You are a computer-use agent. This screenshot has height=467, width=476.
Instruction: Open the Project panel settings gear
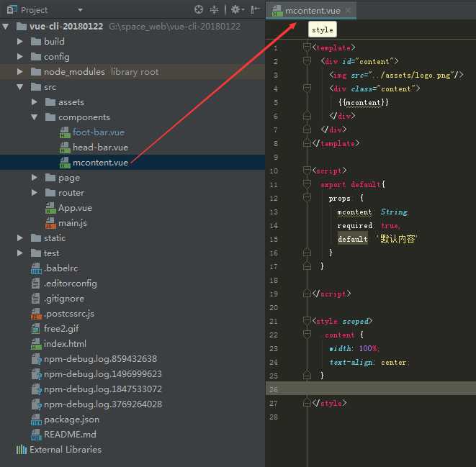tap(237, 9)
